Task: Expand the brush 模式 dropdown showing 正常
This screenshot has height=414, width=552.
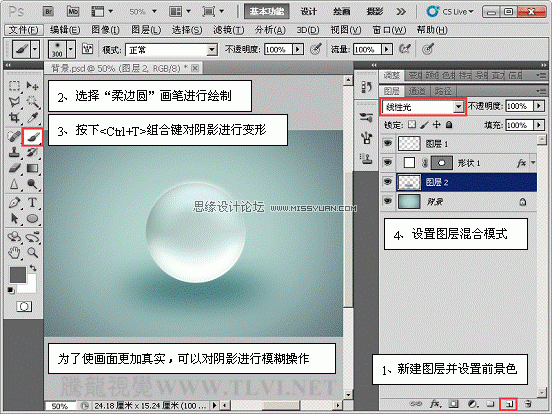Action: pyautogui.click(x=171, y=50)
